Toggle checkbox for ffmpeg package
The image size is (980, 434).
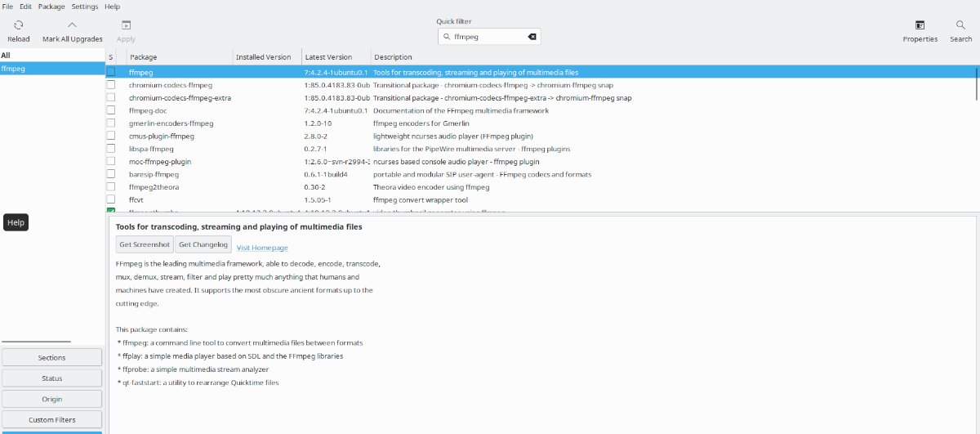(111, 72)
